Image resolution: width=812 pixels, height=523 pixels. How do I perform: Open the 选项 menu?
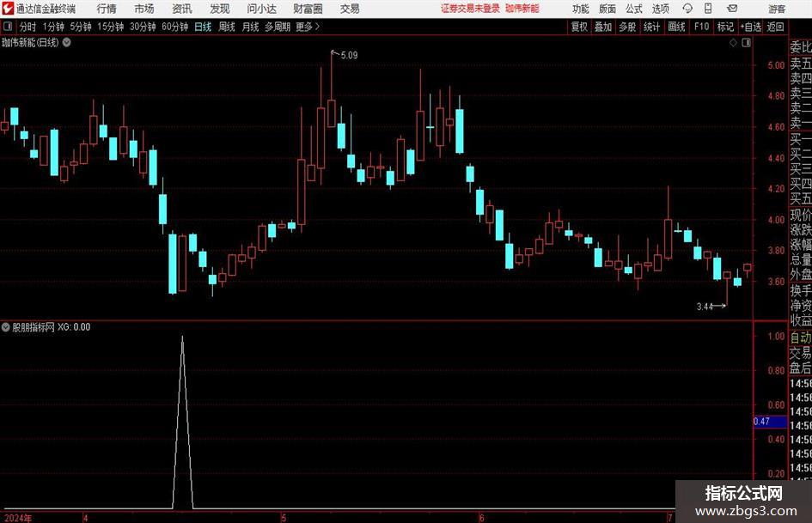(x=660, y=9)
